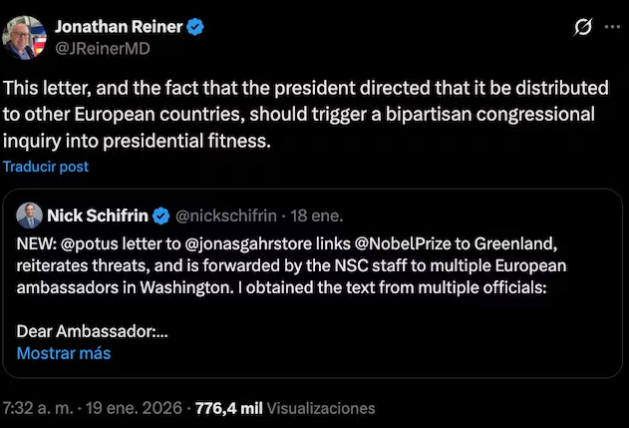Click the blue verified badge beside Jonathan Reiner
The height and width of the screenshot is (428, 629).
tap(196, 28)
